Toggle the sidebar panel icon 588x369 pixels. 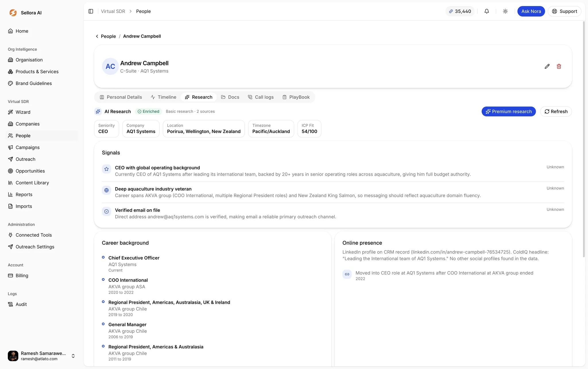91,11
